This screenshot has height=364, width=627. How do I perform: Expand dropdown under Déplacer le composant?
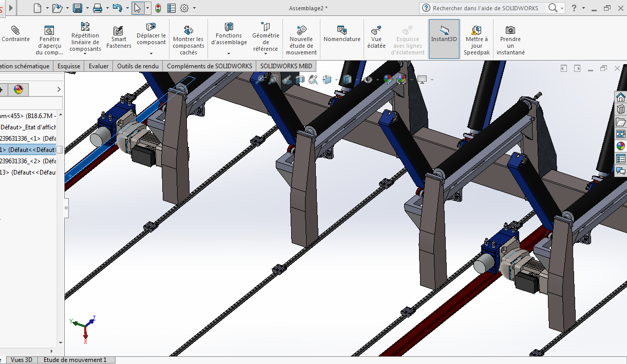[151, 53]
